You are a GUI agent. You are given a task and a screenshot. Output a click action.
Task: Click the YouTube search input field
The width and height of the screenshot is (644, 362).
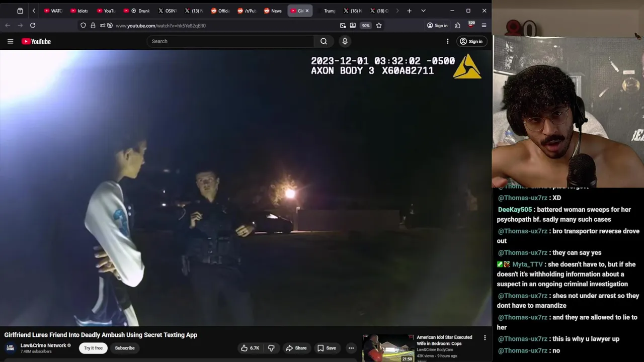click(x=230, y=41)
